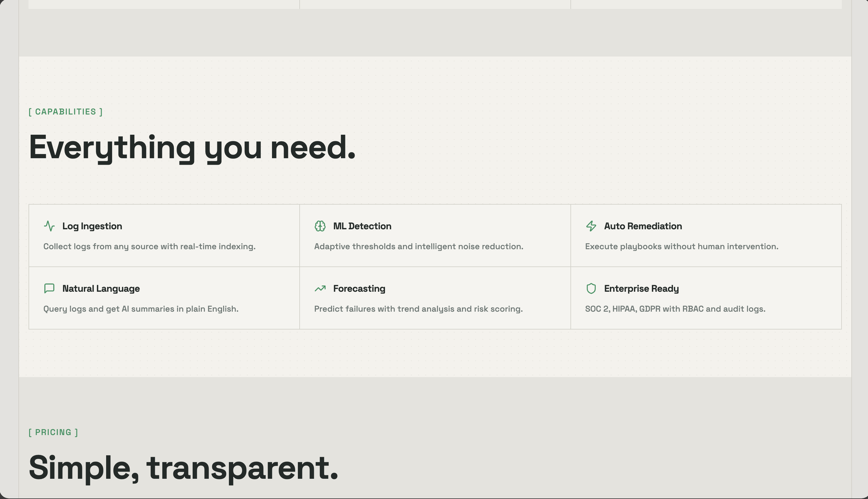Click the Forecasting card description text
868x499 pixels.
pyautogui.click(x=419, y=309)
